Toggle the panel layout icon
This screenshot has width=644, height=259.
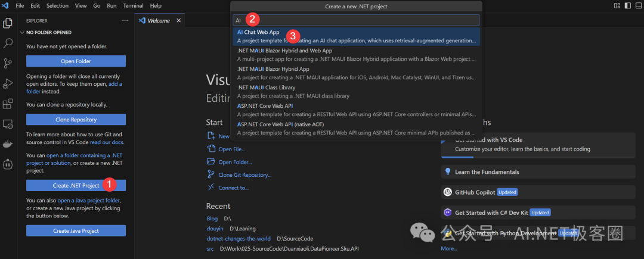tap(638, 6)
